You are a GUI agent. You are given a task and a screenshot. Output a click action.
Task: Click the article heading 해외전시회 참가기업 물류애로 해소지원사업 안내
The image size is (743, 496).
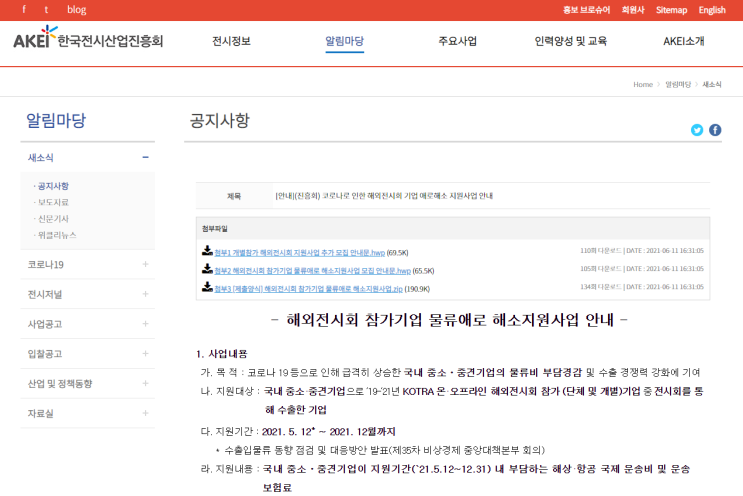tap(449, 320)
